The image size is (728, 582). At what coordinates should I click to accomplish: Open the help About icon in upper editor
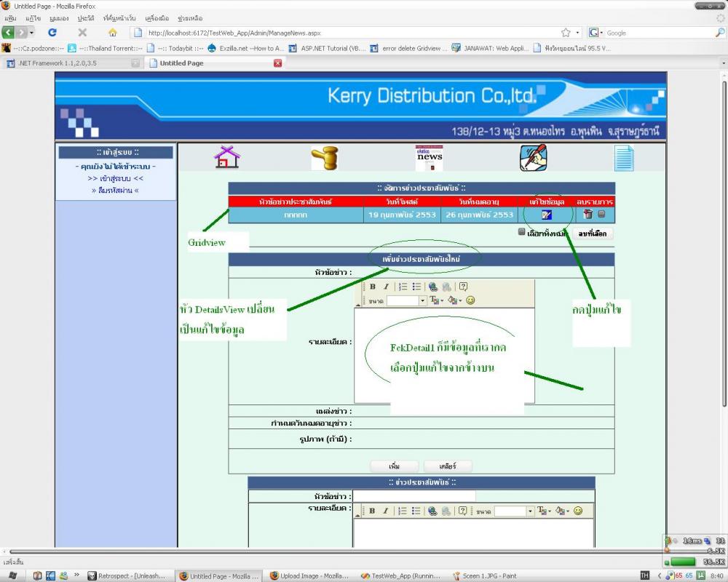click(x=463, y=287)
